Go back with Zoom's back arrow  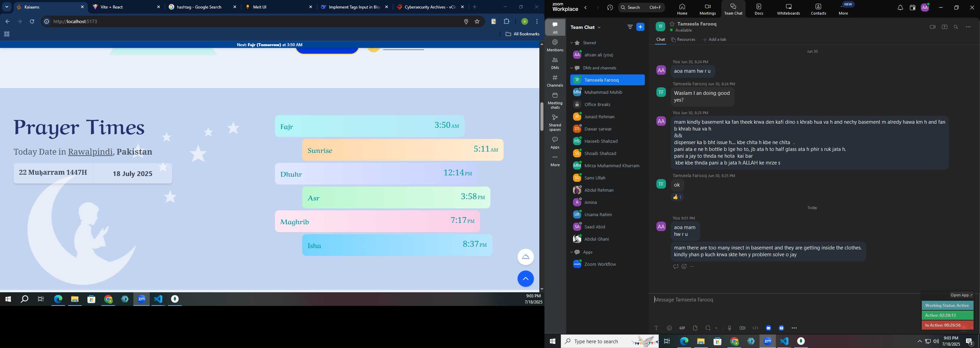tap(586, 7)
